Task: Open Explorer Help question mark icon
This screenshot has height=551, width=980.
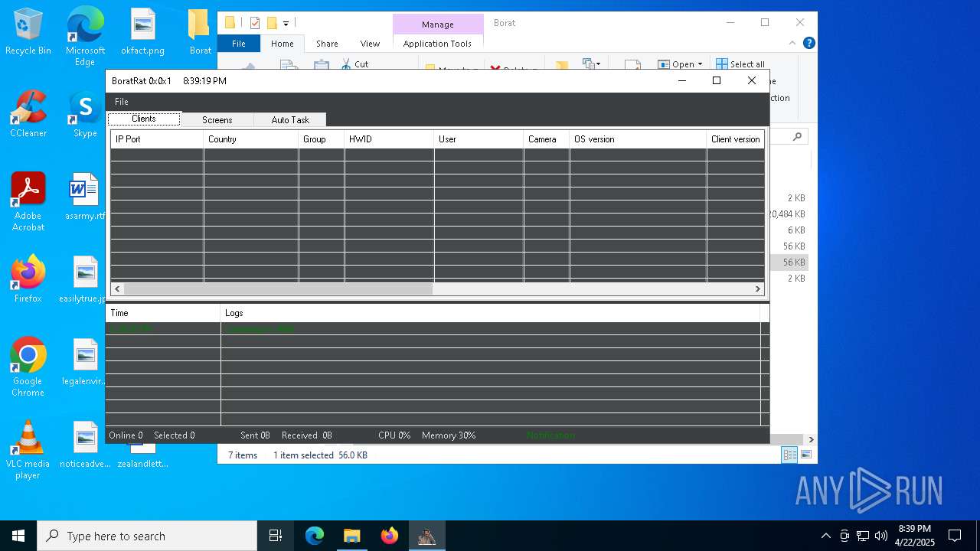Action: tap(808, 44)
